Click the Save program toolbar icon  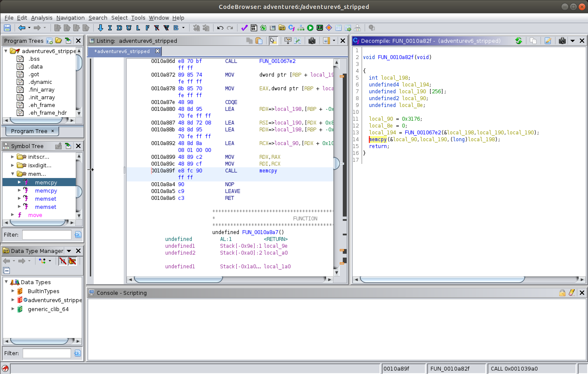[7, 28]
